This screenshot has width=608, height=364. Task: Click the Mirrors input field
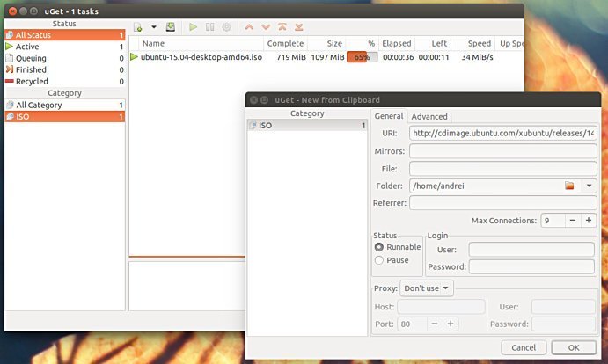(x=503, y=151)
